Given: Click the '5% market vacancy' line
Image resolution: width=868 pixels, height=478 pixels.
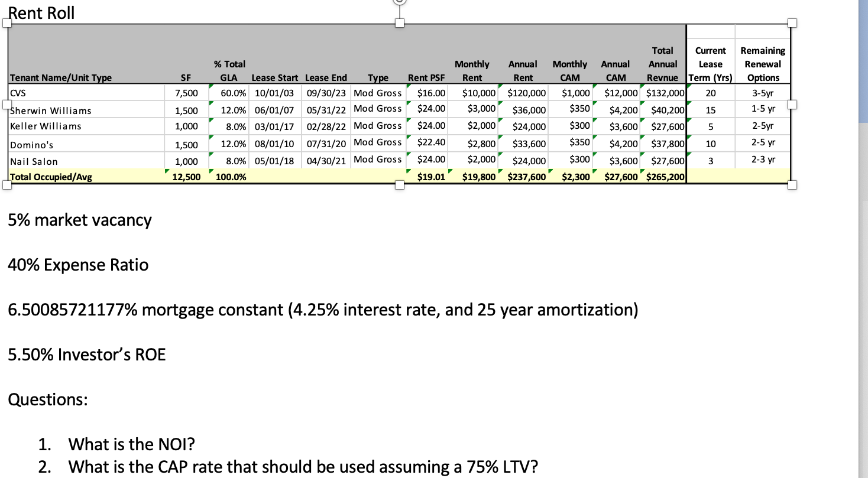Looking at the screenshot, I should [80, 220].
